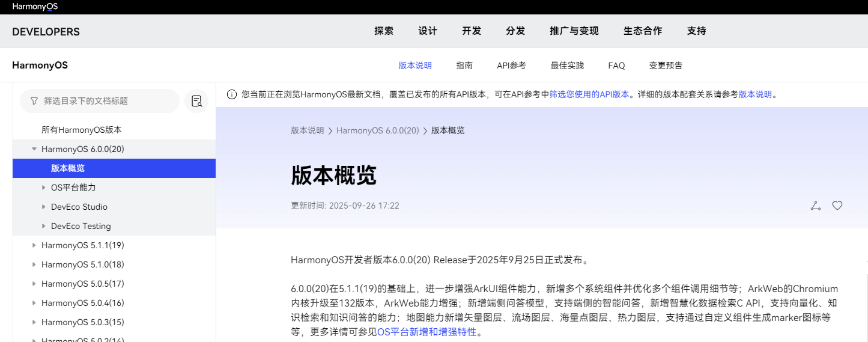This screenshot has width=868, height=342.
Task: Click the HarmonyOS logo in the top black bar
Action: click(35, 7)
